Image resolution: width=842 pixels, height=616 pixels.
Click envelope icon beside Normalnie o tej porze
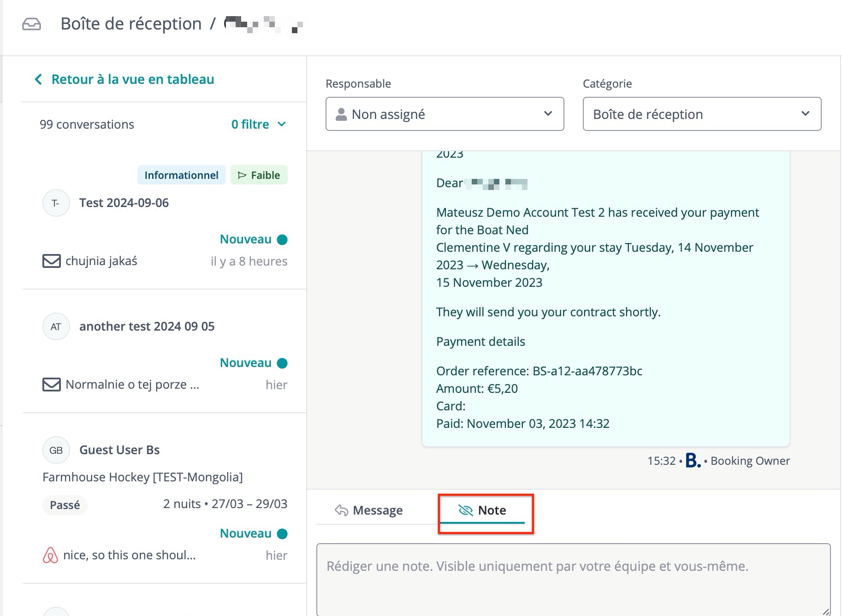[x=51, y=385]
